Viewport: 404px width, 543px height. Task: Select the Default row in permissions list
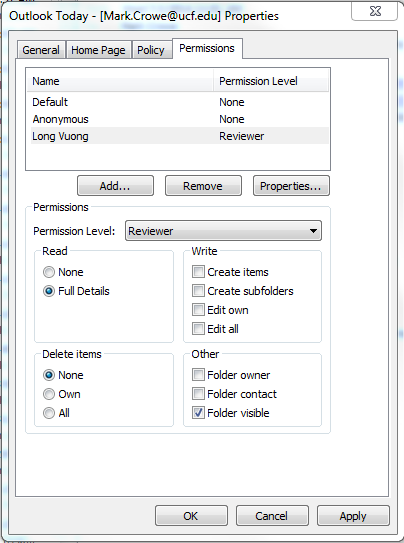click(x=180, y=102)
